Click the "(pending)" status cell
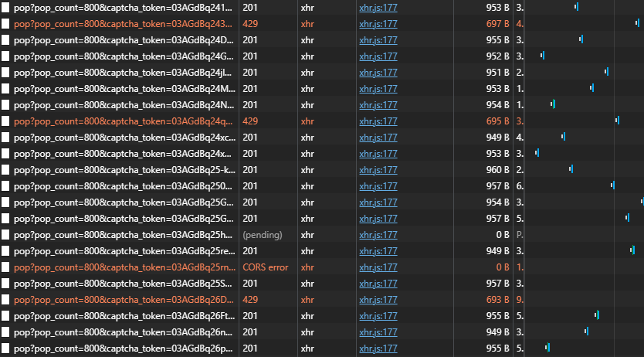This screenshot has height=357, width=644. 263,235
